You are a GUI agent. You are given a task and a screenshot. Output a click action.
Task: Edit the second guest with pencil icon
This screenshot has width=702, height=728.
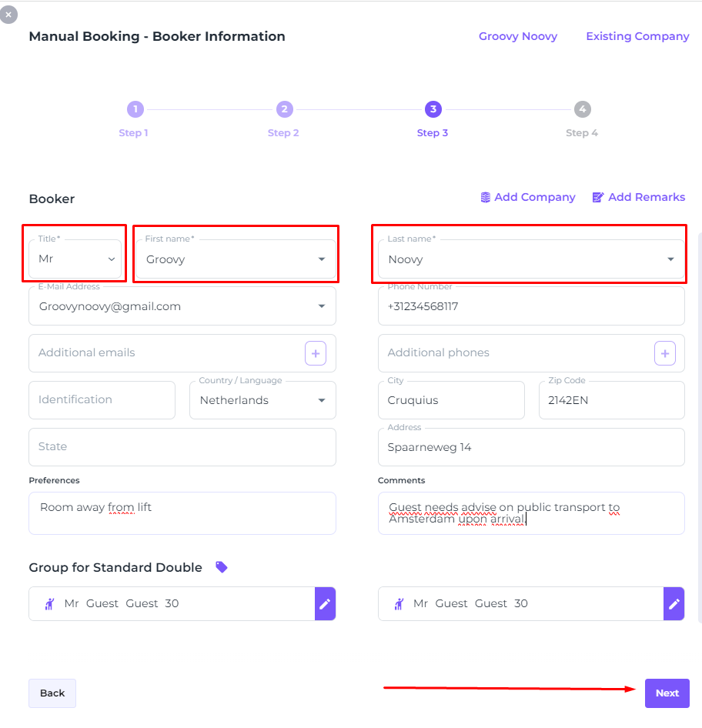click(x=674, y=603)
